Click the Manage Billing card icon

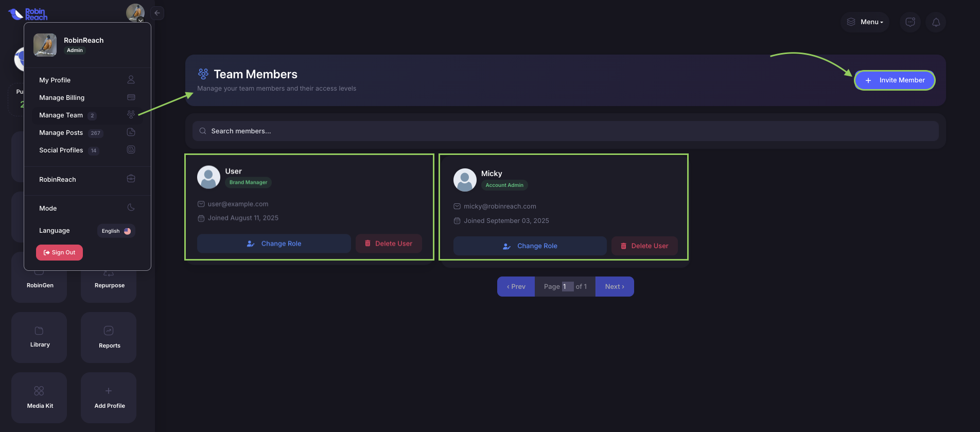point(131,97)
